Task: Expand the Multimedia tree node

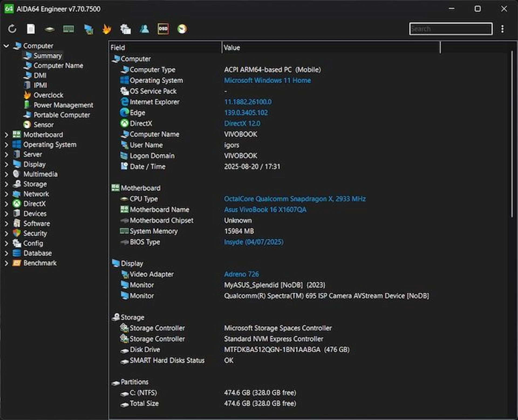Action: [x=6, y=174]
